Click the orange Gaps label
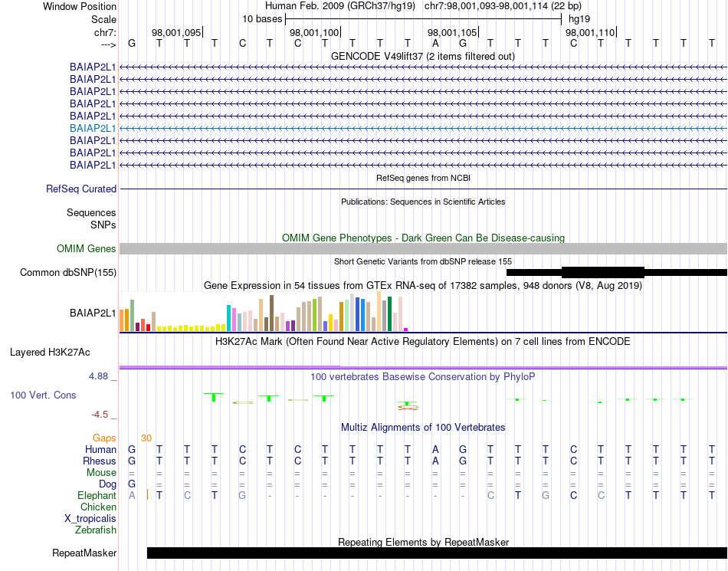 [x=104, y=438]
